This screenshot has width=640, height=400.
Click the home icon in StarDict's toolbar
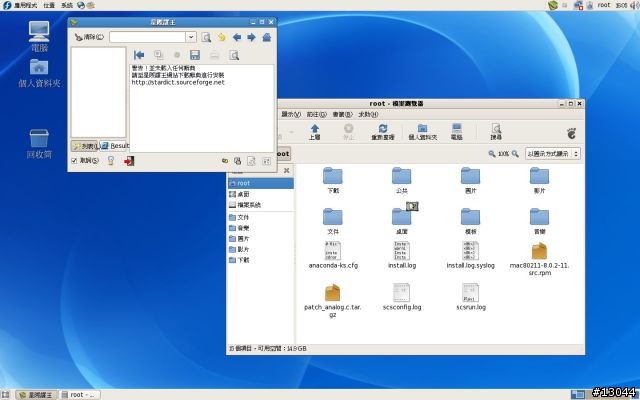click(267, 38)
